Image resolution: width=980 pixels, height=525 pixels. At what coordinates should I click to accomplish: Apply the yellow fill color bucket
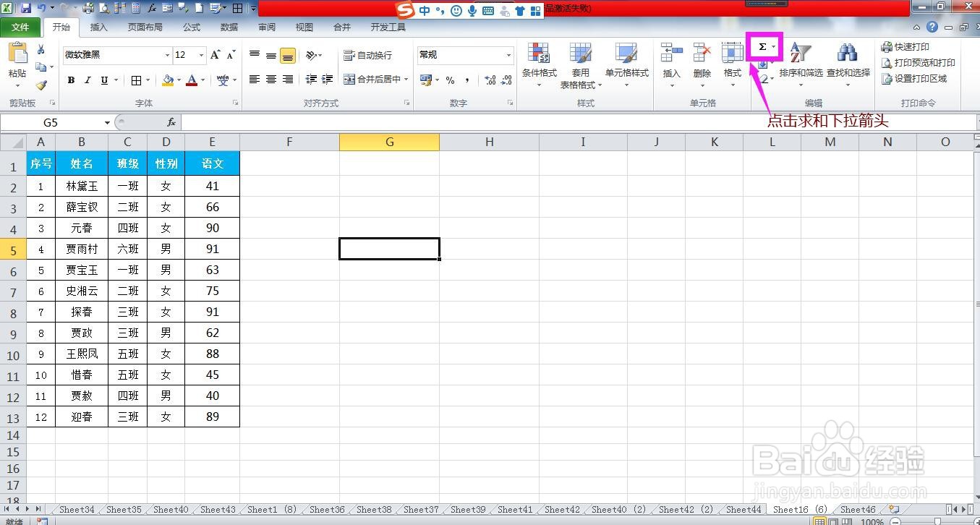(168, 80)
